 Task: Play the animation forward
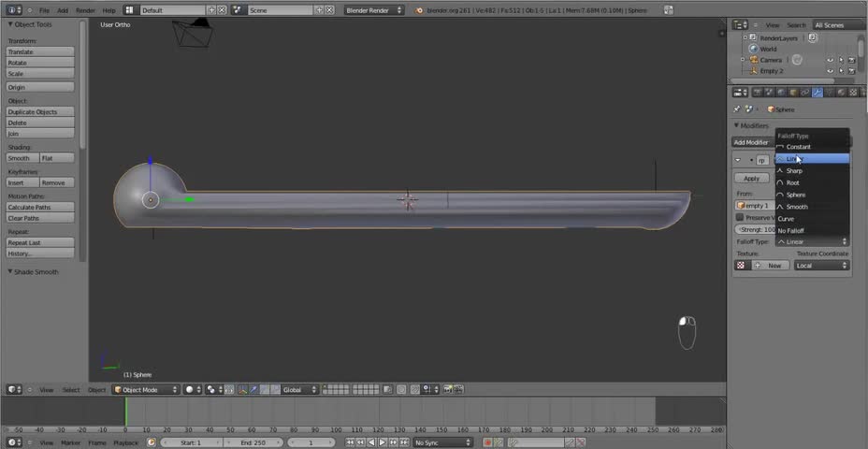tap(382, 442)
